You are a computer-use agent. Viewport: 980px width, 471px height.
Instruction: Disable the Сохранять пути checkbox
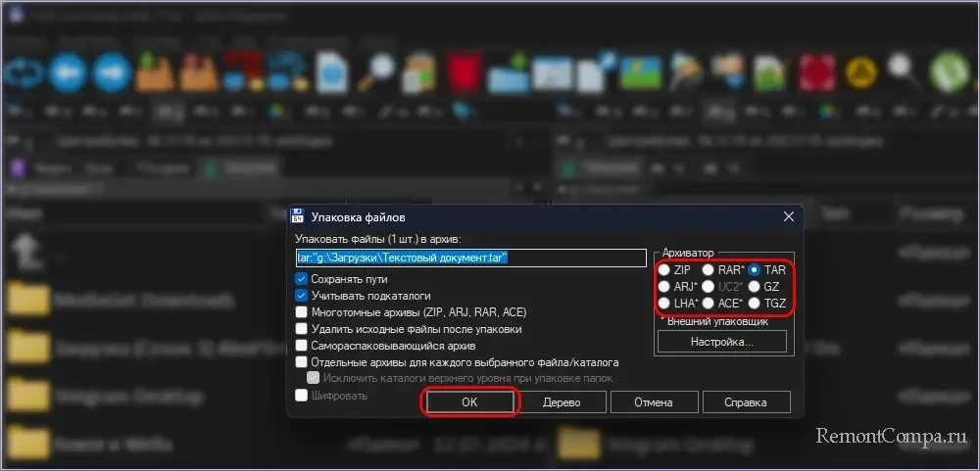tap(302, 279)
